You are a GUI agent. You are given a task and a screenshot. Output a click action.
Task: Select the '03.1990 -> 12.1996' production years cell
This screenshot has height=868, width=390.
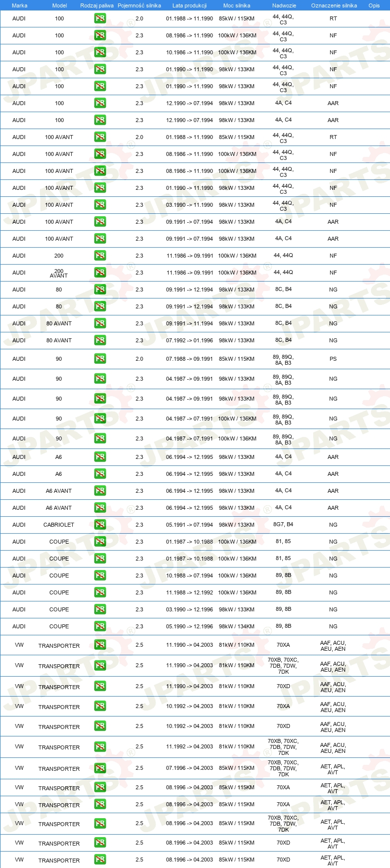190,609
